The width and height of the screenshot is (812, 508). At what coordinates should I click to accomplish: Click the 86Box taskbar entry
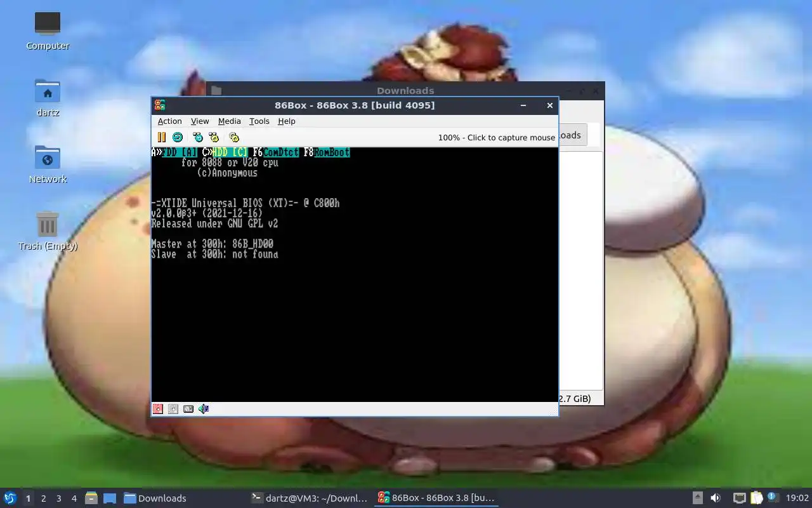(436, 498)
